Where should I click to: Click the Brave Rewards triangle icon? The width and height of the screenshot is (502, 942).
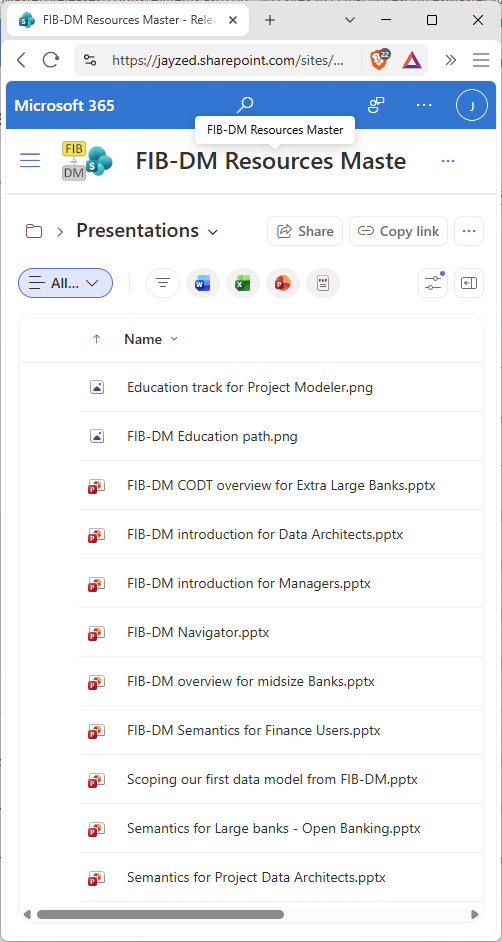click(x=412, y=60)
